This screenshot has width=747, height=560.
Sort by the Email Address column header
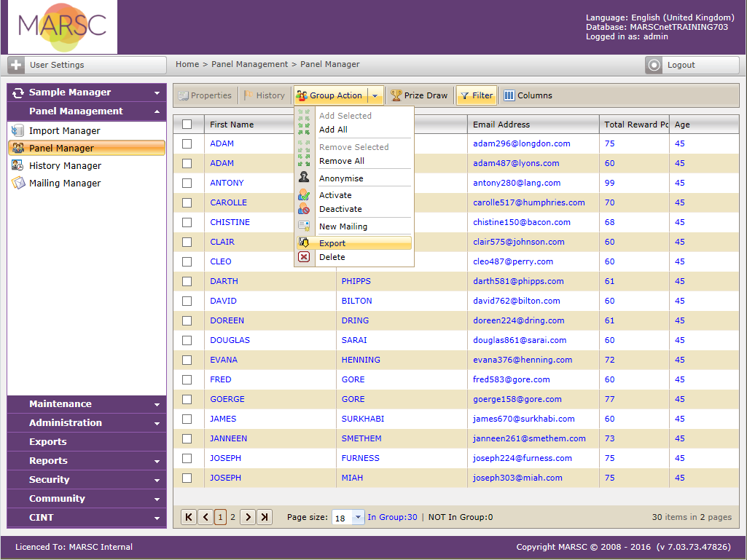[501, 125]
